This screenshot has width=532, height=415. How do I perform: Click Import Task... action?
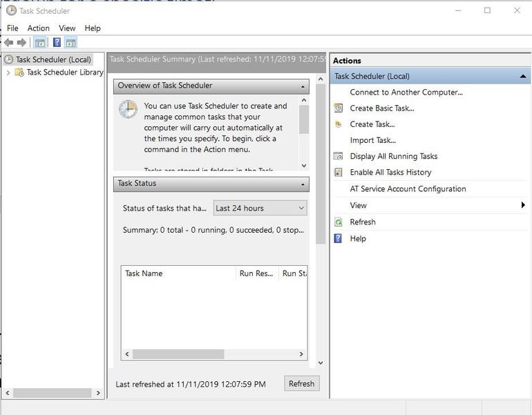(x=373, y=140)
